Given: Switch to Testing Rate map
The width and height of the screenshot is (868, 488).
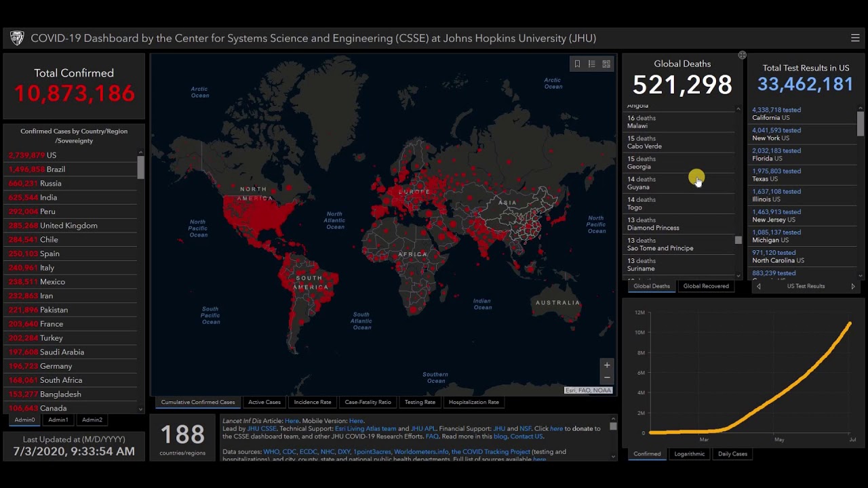Looking at the screenshot, I should [x=420, y=402].
